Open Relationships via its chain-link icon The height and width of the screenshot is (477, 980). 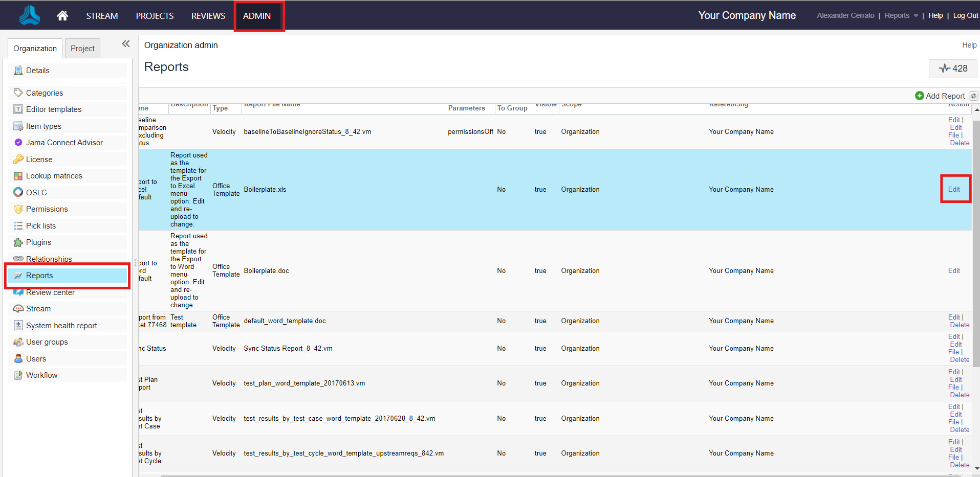(x=18, y=259)
